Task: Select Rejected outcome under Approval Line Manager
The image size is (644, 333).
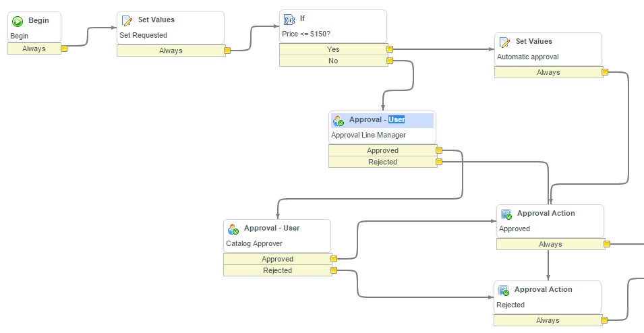Action: tap(382, 162)
